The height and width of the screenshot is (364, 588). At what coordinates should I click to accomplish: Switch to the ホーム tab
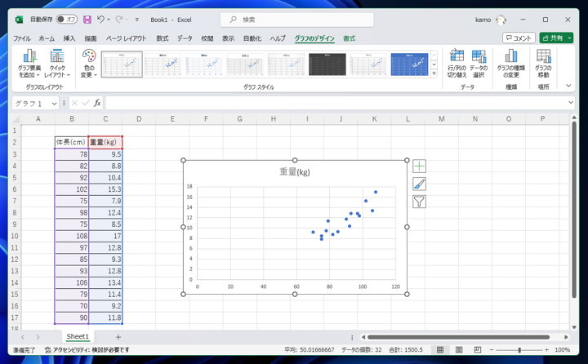pos(47,38)
